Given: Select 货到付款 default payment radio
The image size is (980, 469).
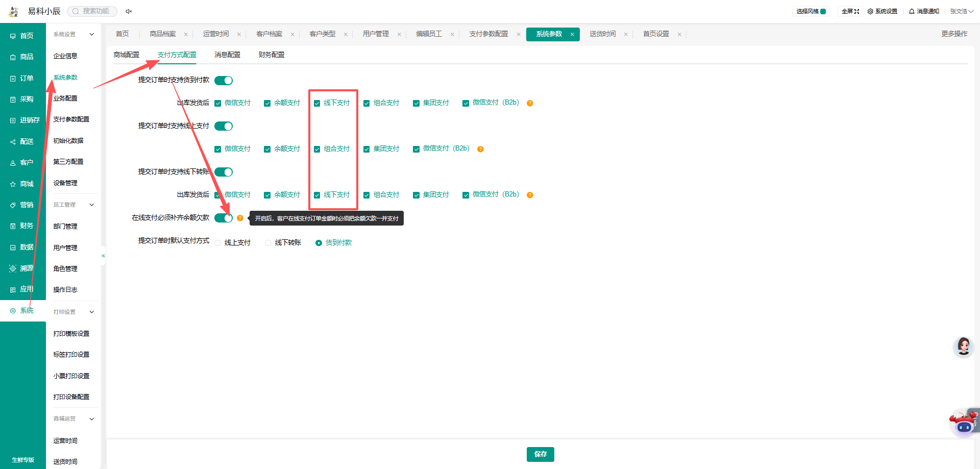Looking at the screenshot, I should tap(318, 243).
